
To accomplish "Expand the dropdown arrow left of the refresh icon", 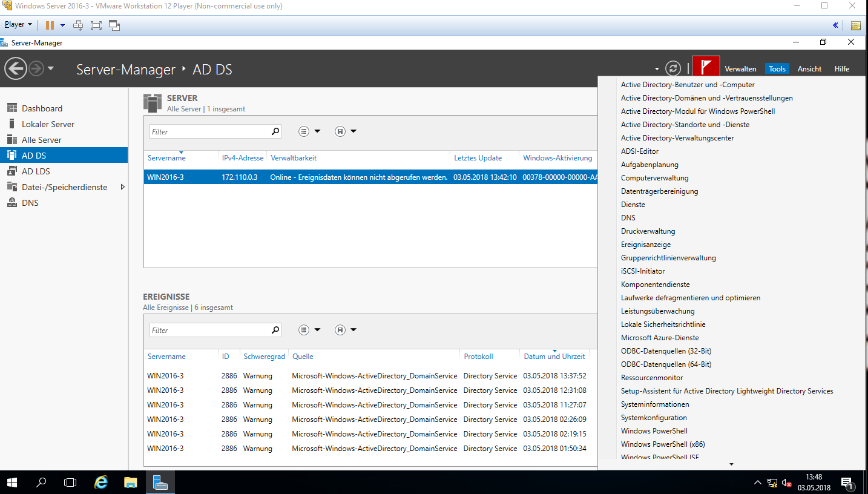I will pyautogui.click(x=657, y=69).
